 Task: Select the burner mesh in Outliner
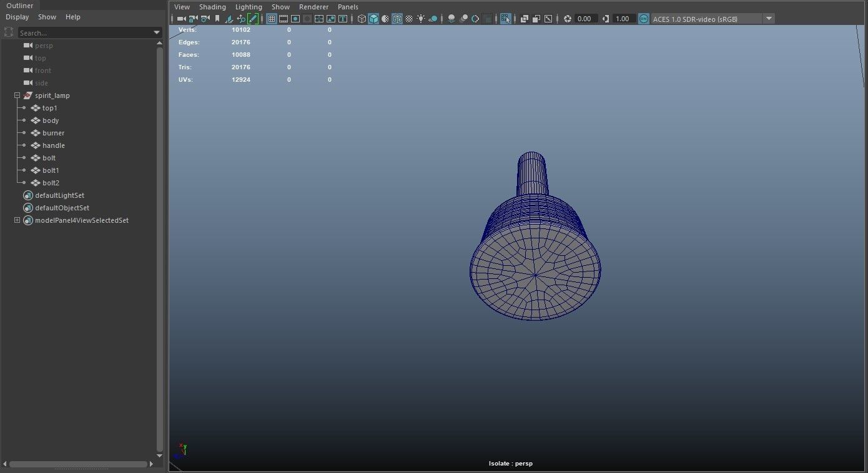[x=53, y=133]
